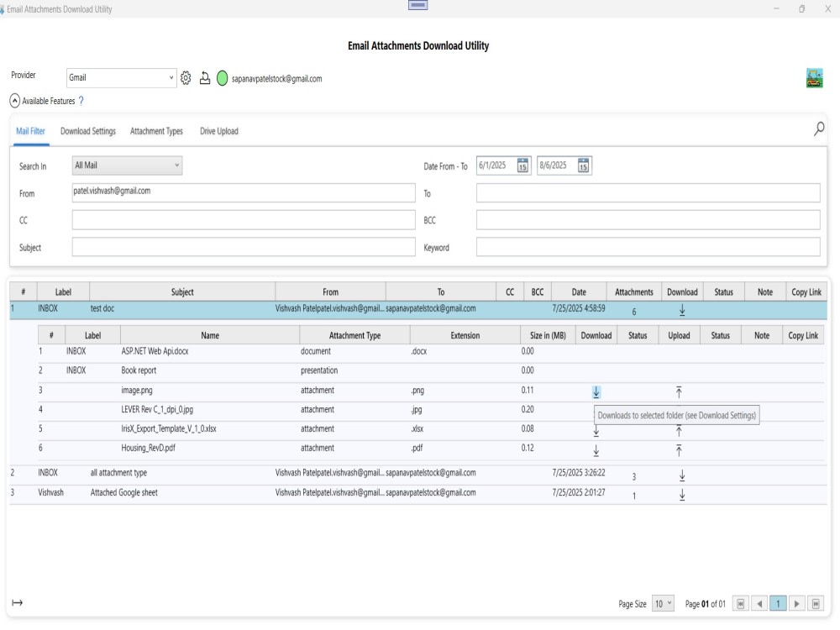Run search with the magnifier icon
This screenshot has width=840, height=630.
coord(819,129)
